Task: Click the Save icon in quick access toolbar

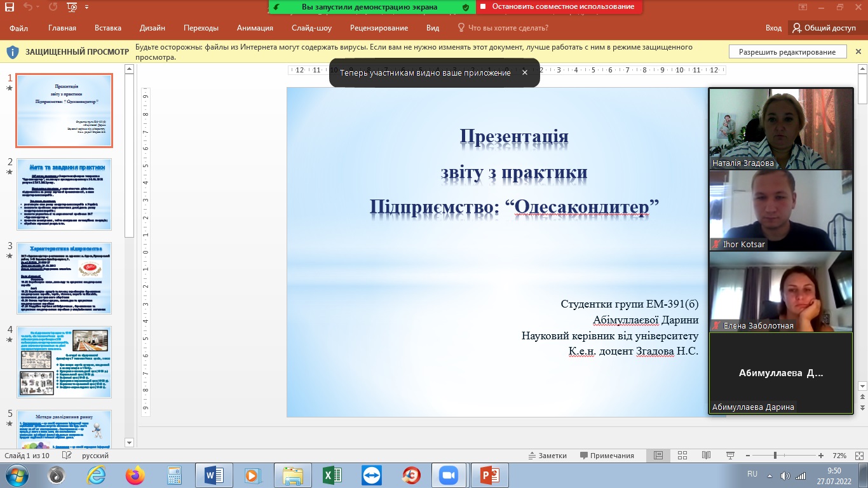Action: coord(10,8)
